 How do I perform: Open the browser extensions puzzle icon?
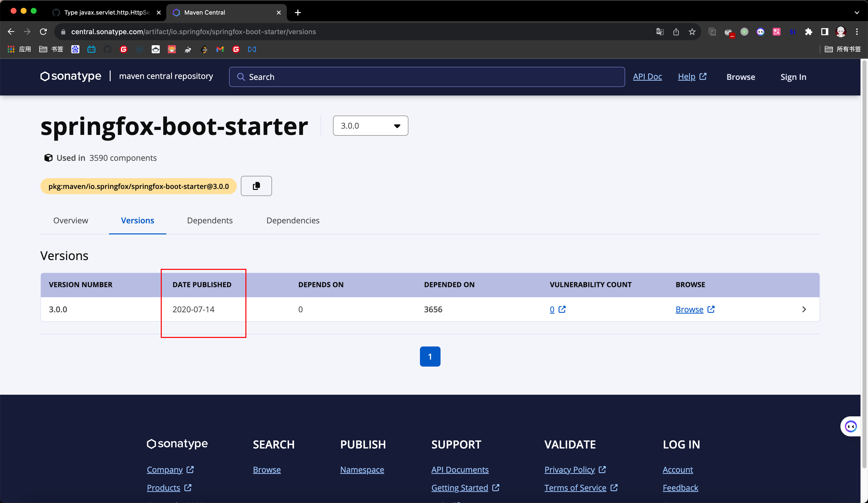pos(809,31)
